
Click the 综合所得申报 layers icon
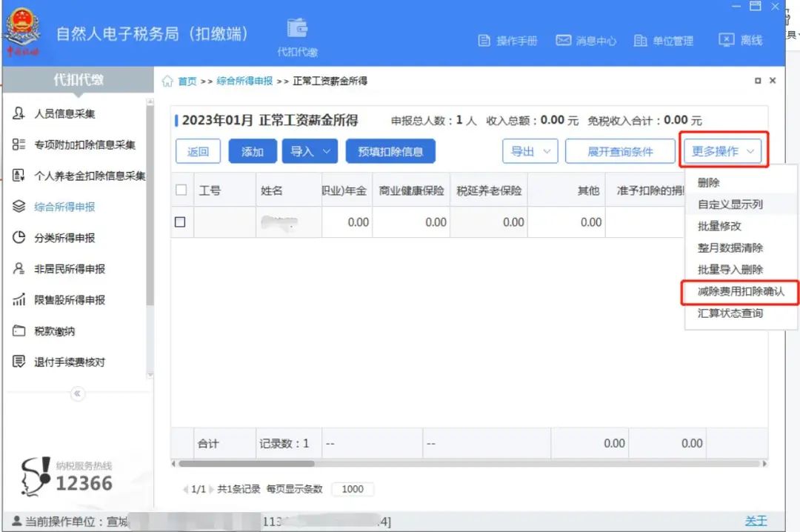click(x=19, y=207)
